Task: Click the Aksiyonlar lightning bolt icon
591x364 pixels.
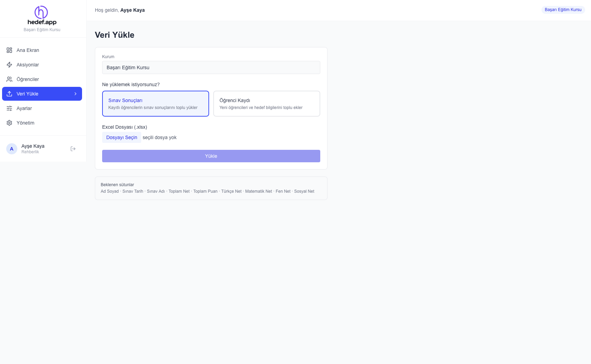Action: [x=9, y=65]
